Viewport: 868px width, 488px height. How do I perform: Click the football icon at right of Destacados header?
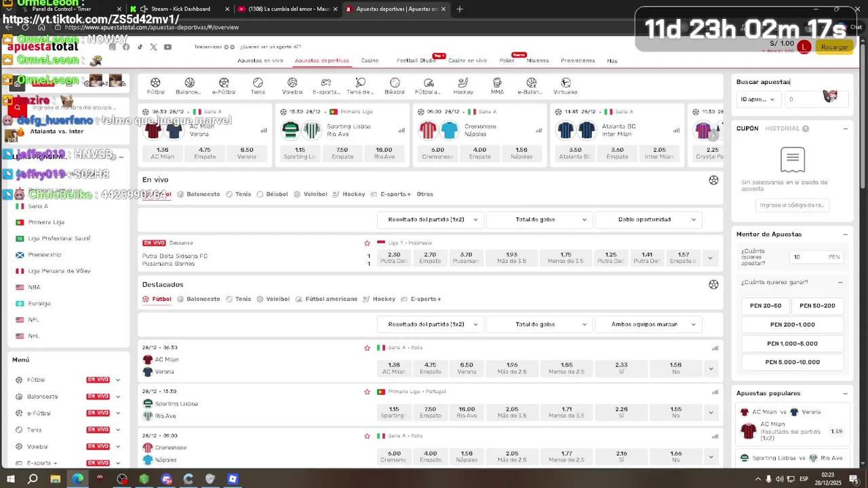[x=713, y=285]
